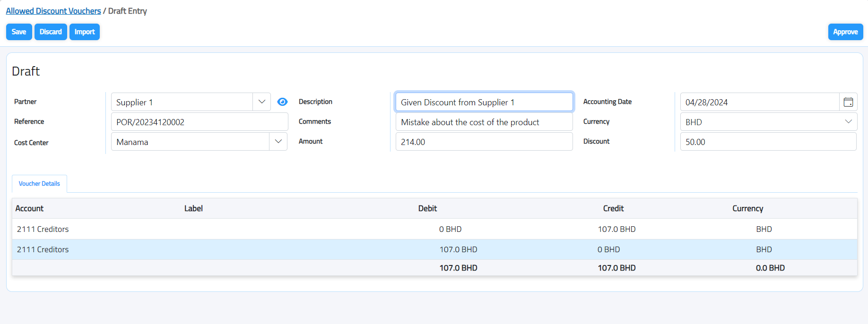The width and height of the screenshot is (868, 324).
Task: Click the Import button
Action: coord(85,32)
